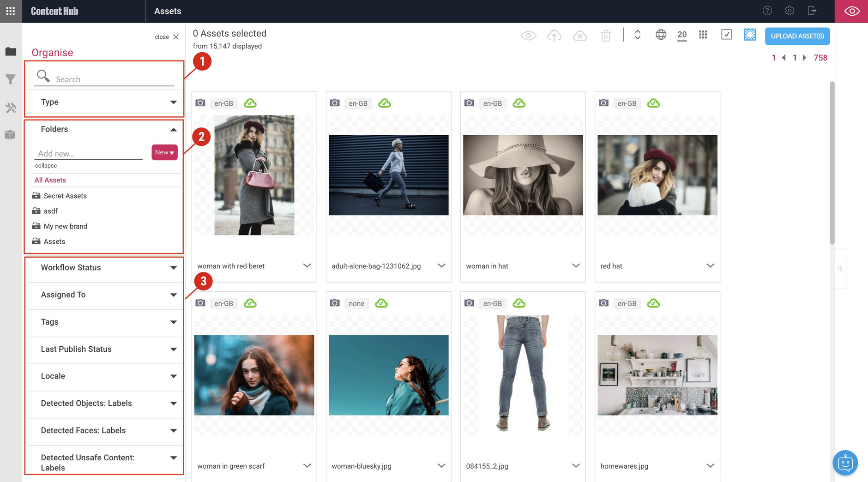Open the woman with red beret thumbnail
The image size is (868, 482).
254,175
